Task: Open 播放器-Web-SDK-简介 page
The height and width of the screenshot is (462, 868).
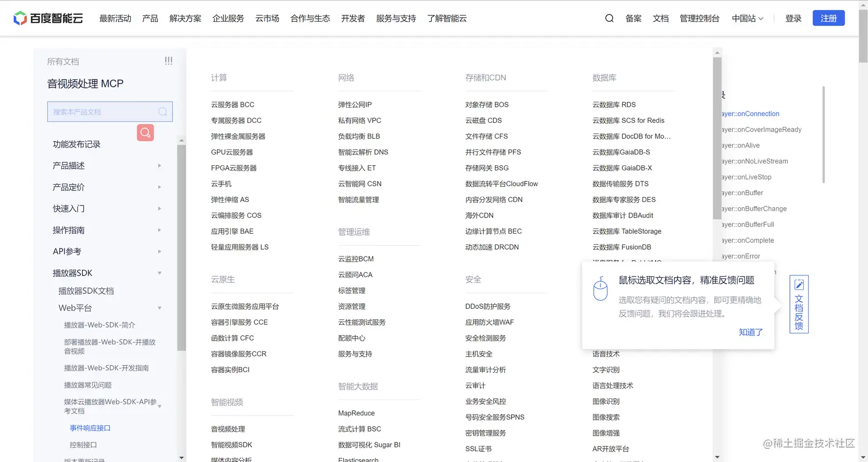Action: (x=100, y=325)
